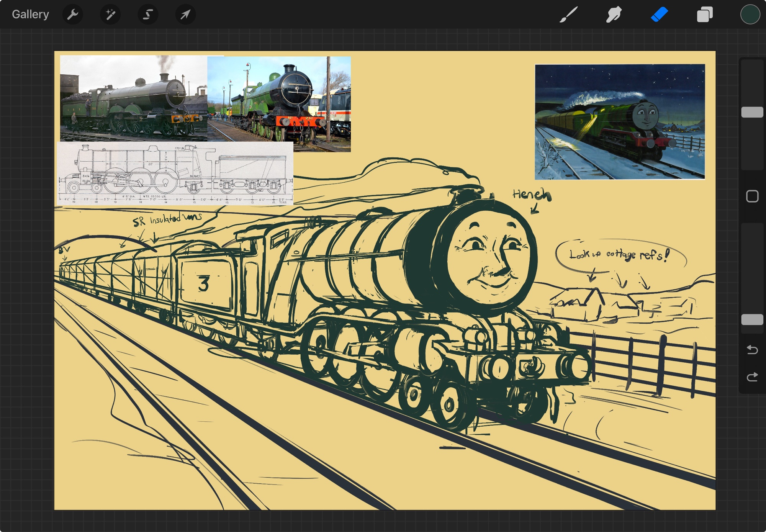Viewport: 766px width, 532px height.
Task: Tap the 'Heheh' handwritten note
Action: pos(532,195)
